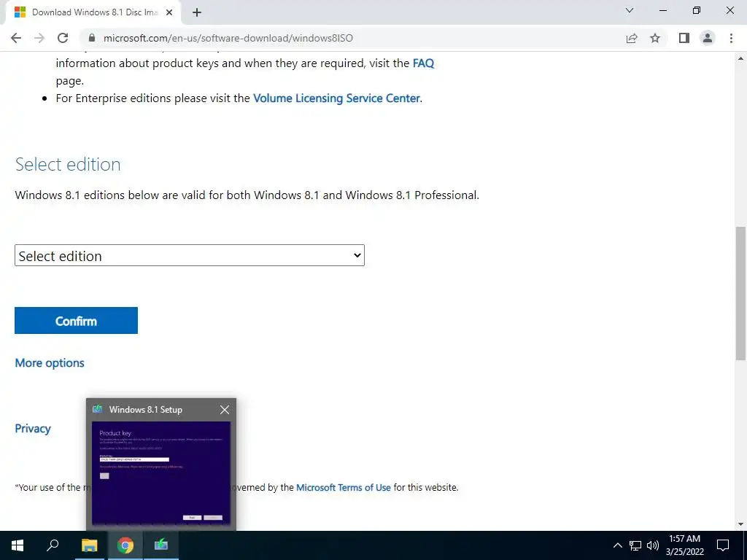Image resolution: width=747 pixels, height=560 pixels.
Task: Select the Download Windows 8.1 Disc Image tab
Action: (94, 12)
